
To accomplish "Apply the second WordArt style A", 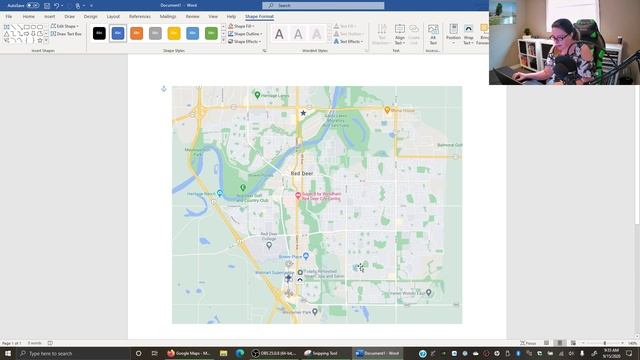I will tap(298, 34).
